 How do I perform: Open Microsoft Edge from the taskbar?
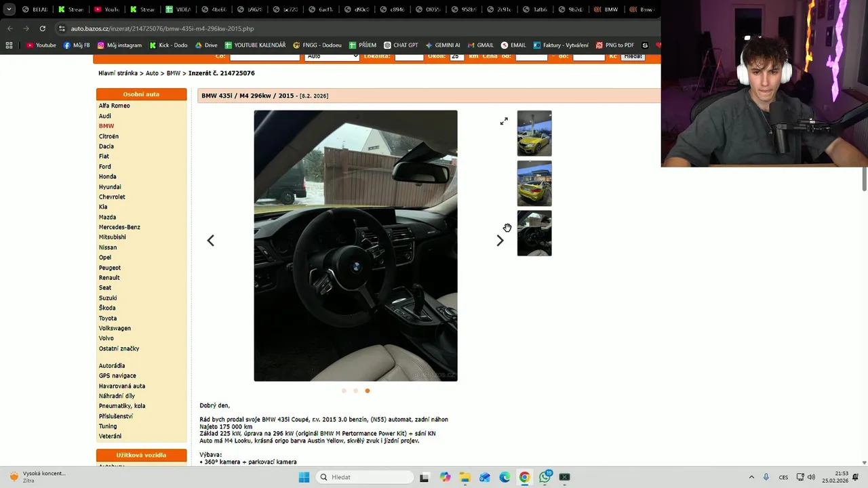pos(505,477)
